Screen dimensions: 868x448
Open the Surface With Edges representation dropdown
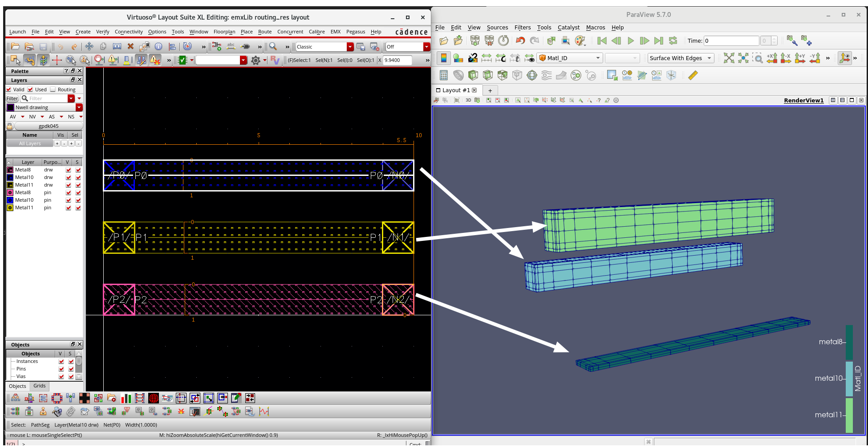(681, 58)
